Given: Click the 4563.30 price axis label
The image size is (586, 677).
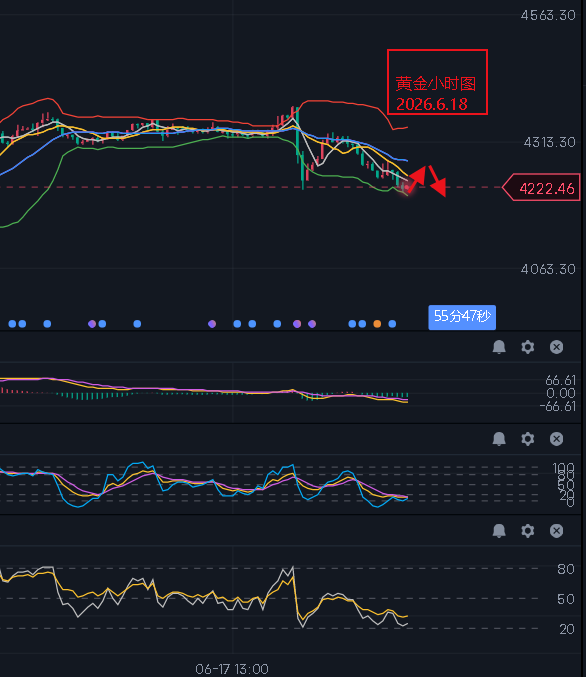Looking at the screenshot, I should click(x=548, y=16).
